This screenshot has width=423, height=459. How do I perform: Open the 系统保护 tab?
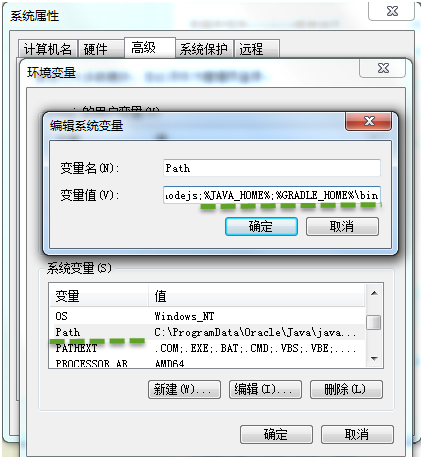pyautogui.click(x=204, y=49)
